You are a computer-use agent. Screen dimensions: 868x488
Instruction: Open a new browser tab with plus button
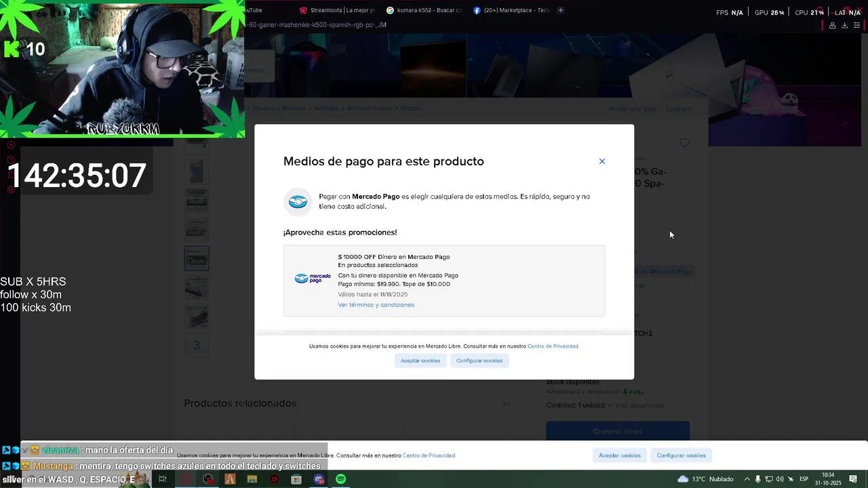tap(560, 10)
